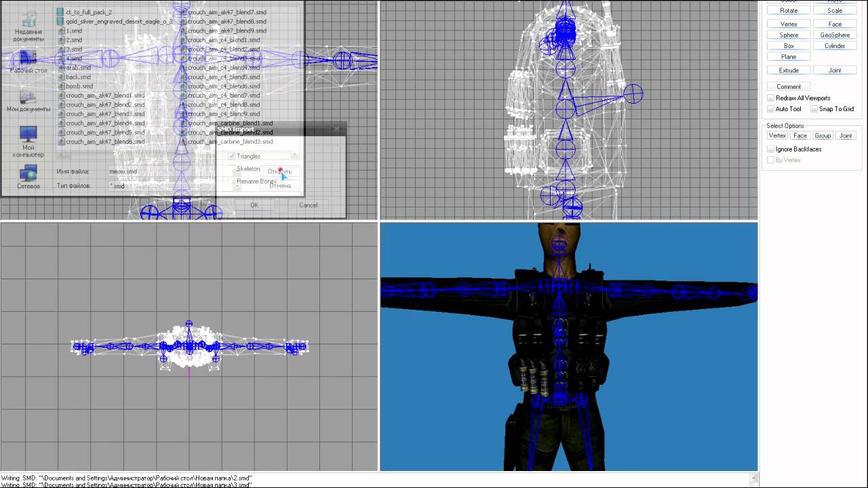Image resolution: width=868 pixels, height=488 pixels.
Task: Select file crouch_aim_ak47_blend4.smd
Action: point(105,123)
